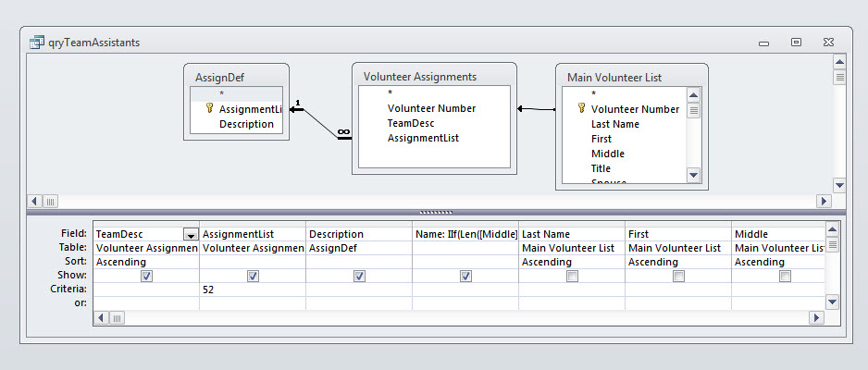Click the Criteria cell containing 52
Image resolution: width=868 pixels, height=370 pixels.
coord(253,290)
